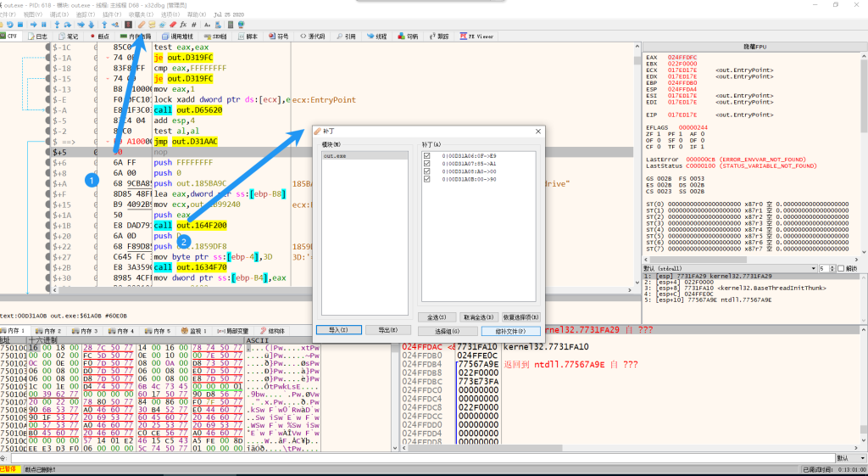Click the trace into toolbar icon
Image resolution: width=868 pixels, height=476 pixels.
click(x=81, y=25)
